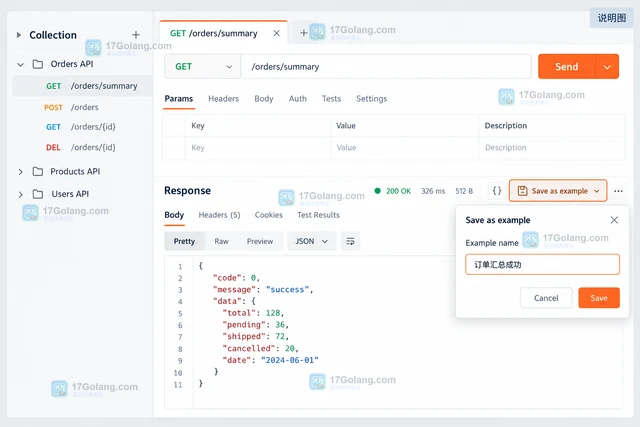Open the JSON format dropdown
The image size is (640, 427).
[x=312, y=241]
